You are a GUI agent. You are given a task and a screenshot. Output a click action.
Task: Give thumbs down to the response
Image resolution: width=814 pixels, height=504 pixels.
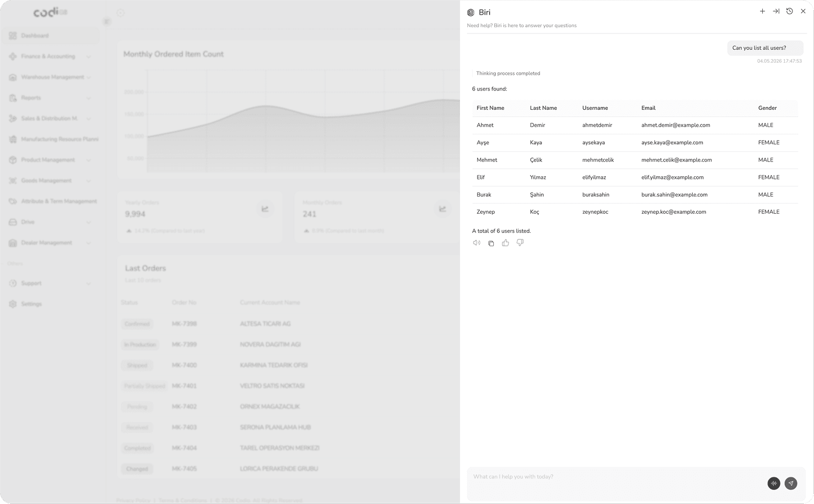520,243
